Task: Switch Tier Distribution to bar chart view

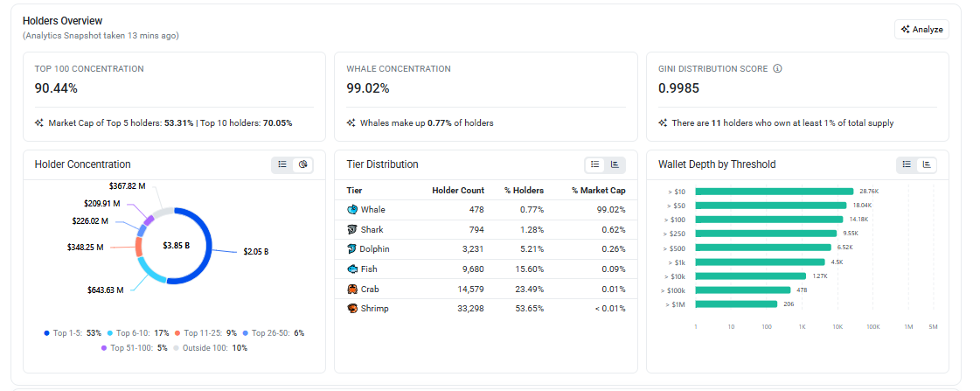Action: pyautogui.click(x=615, y=164)
